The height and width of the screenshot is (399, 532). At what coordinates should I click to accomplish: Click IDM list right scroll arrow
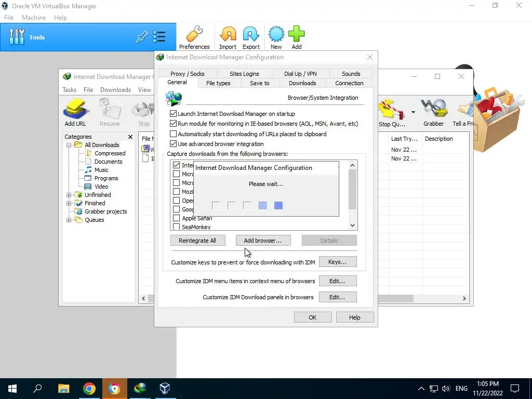tap(464, 298)
